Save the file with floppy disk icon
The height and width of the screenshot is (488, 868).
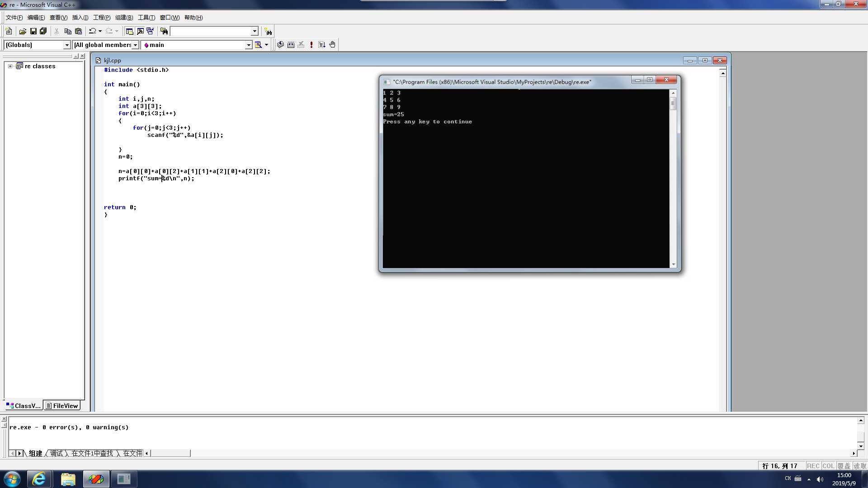pos(33,31)
